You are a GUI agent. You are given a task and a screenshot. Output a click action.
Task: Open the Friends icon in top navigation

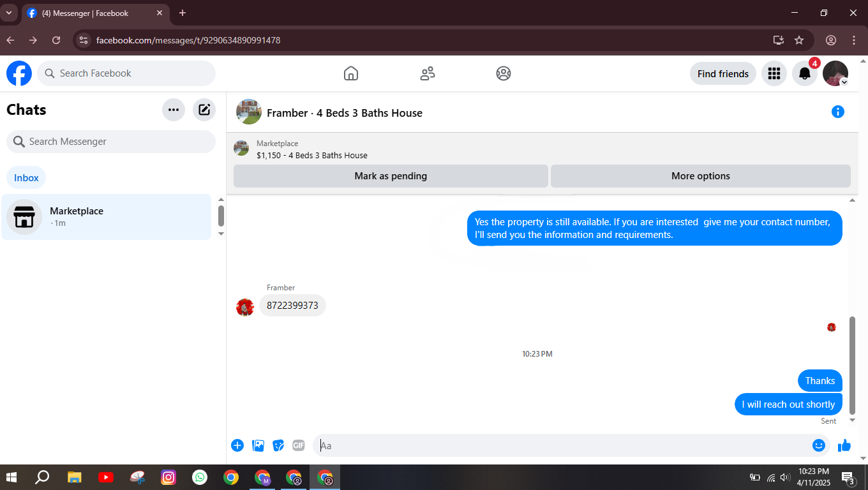(x=428, y=73)
